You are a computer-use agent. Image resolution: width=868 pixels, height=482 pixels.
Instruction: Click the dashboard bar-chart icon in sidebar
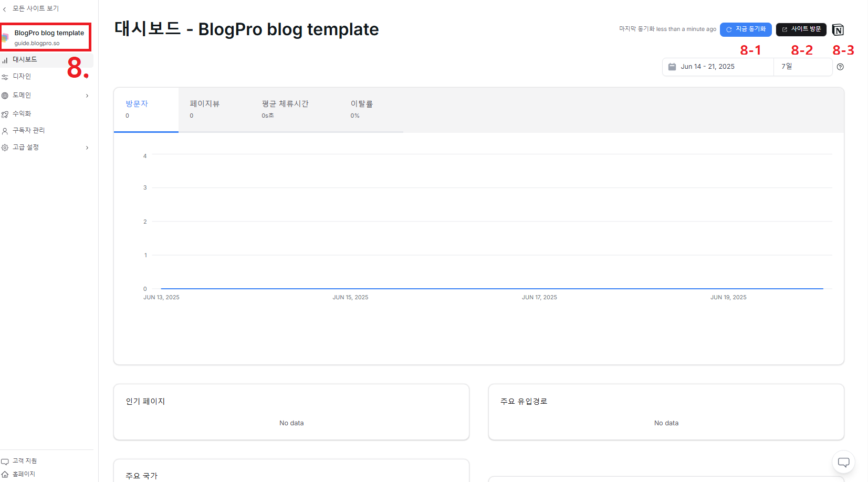click(x=5, y=60)
